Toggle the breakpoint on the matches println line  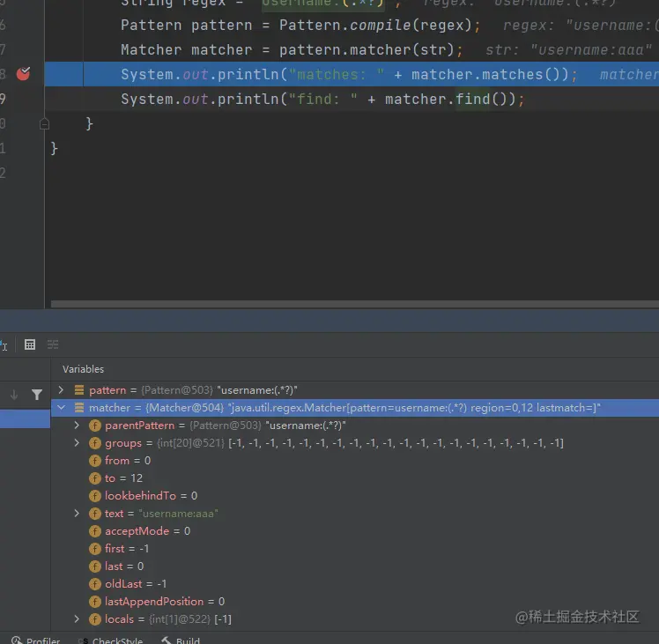[x=23, y=74]
